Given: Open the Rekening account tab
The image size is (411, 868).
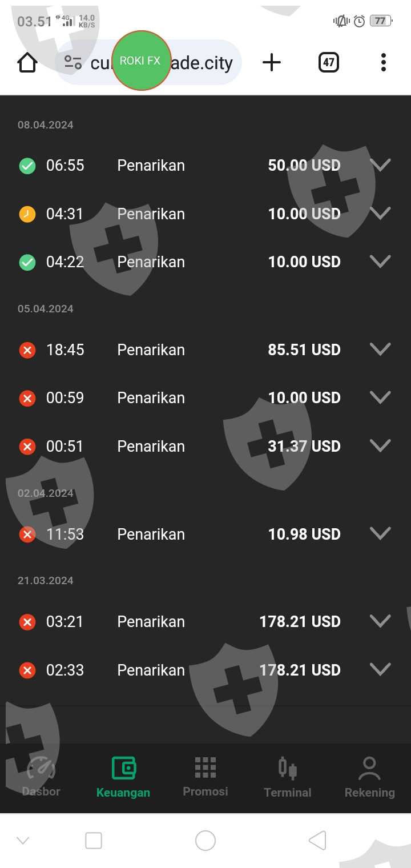Looking at the screenshot, I should click(370, 777).
